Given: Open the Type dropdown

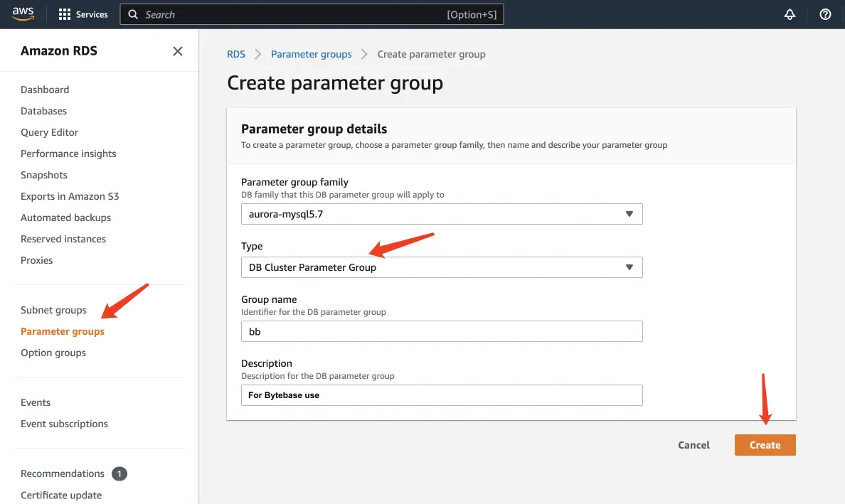Looking at the screenshot, I should [442, 267].
